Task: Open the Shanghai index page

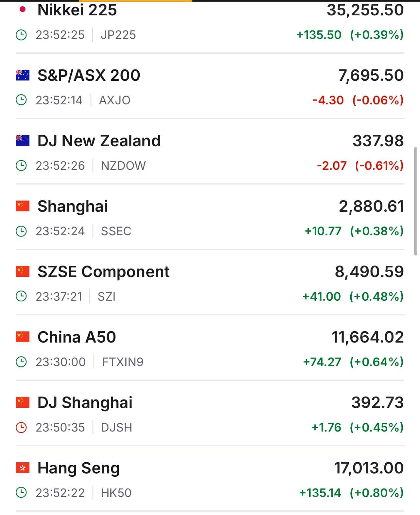Action: (x=73, y=206)
